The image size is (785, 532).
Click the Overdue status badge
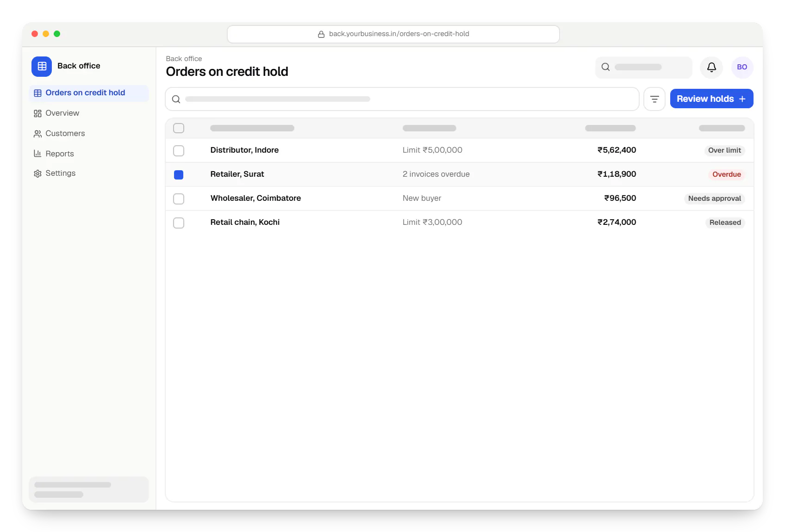726,174
